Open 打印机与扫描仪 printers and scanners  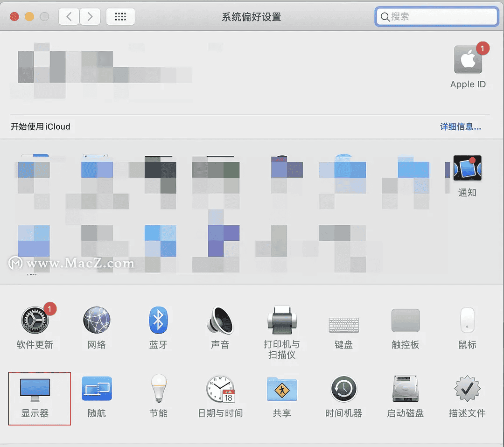tap(281, 321)
